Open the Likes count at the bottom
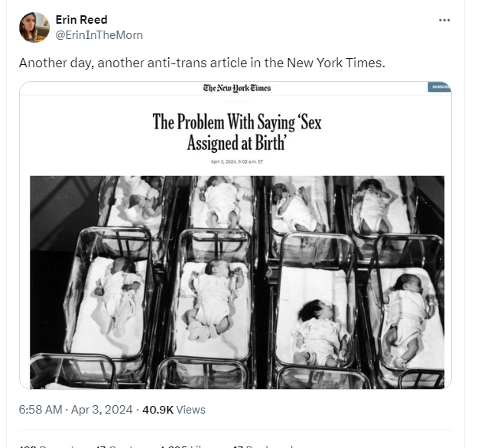Image resolution: width=484 pixels, height=448 pixels. (x=187, y=446)
